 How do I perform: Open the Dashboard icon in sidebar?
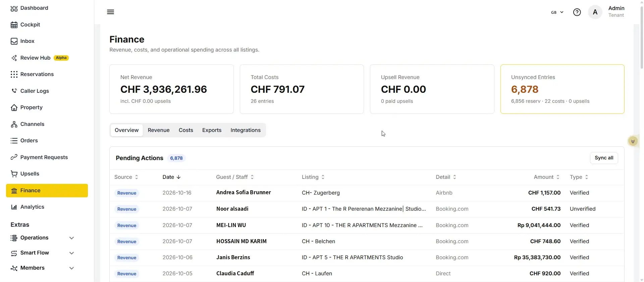pos(14,8)
